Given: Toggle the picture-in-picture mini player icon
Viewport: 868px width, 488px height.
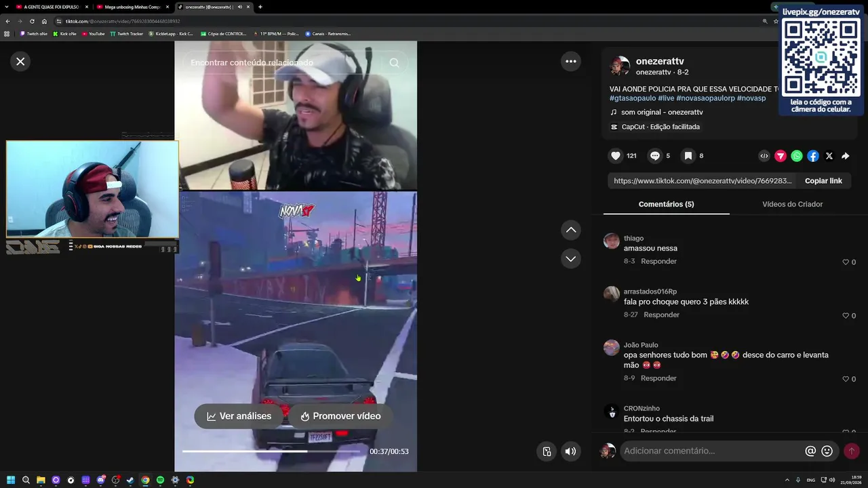Looking at the screenshot, I should click(x=547, y=451).
